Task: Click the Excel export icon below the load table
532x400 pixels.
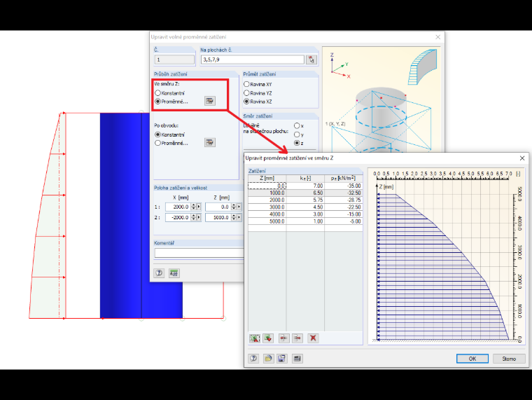Action: pos(268,338)
